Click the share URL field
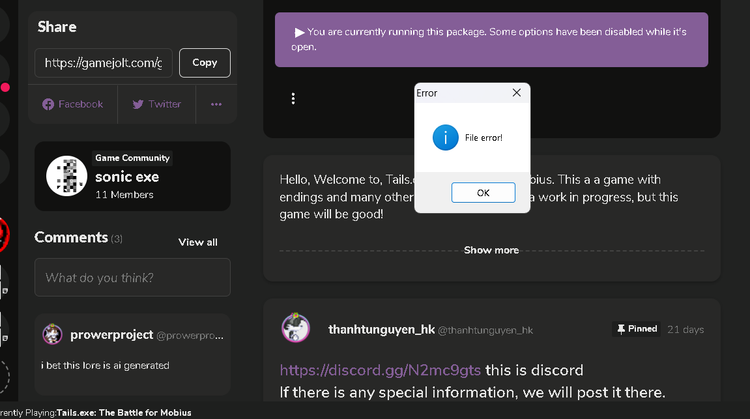Screen dimensions: 750x419 click(103, 63)
